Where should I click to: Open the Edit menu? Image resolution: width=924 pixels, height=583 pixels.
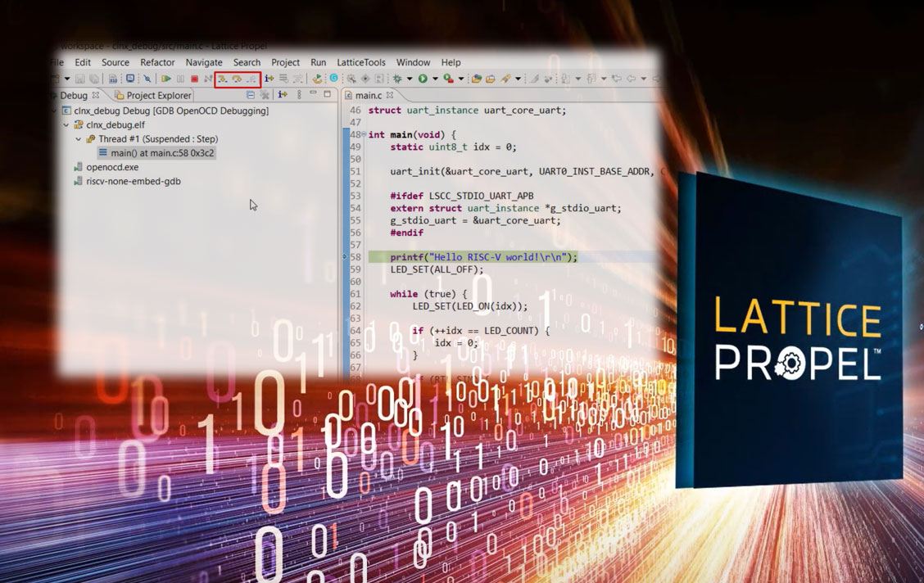click(x=83, y=62)
